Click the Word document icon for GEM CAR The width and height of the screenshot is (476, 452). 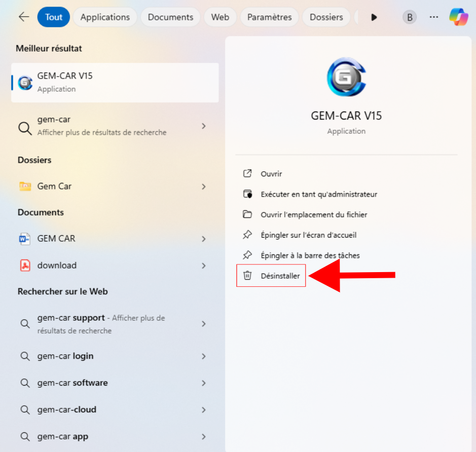25,239
